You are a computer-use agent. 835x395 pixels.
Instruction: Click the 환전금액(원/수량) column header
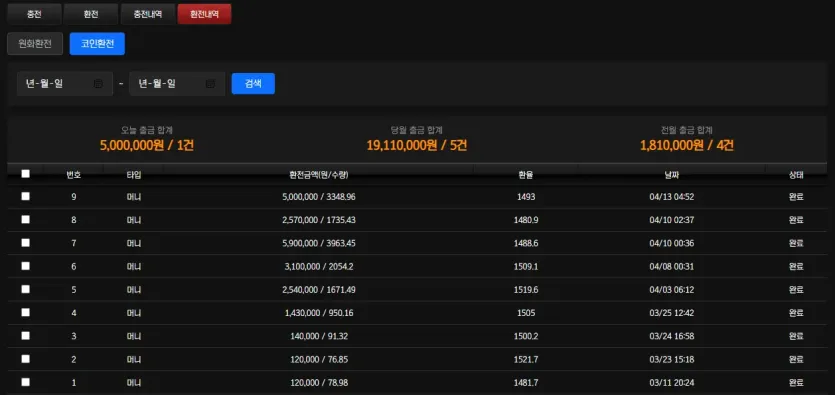tap(318, 175)
